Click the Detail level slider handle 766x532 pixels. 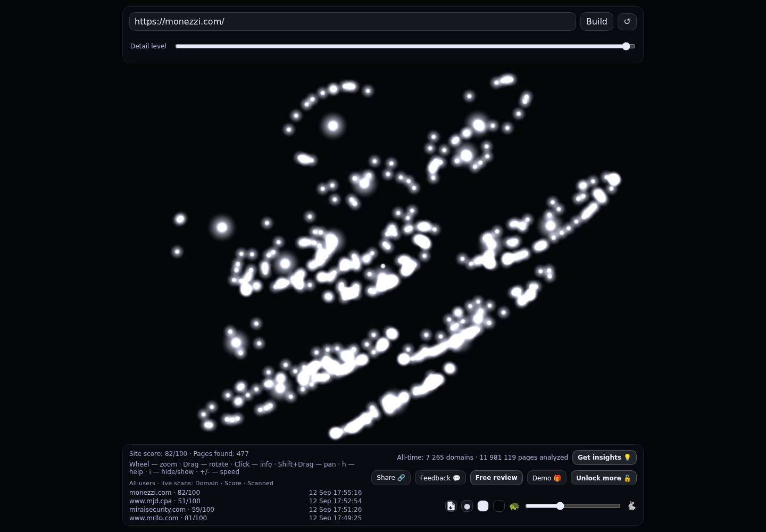point(626,46)
